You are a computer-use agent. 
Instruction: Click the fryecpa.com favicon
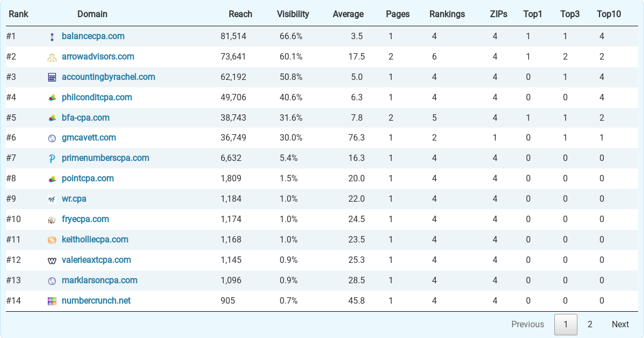[x=52, y=219]
